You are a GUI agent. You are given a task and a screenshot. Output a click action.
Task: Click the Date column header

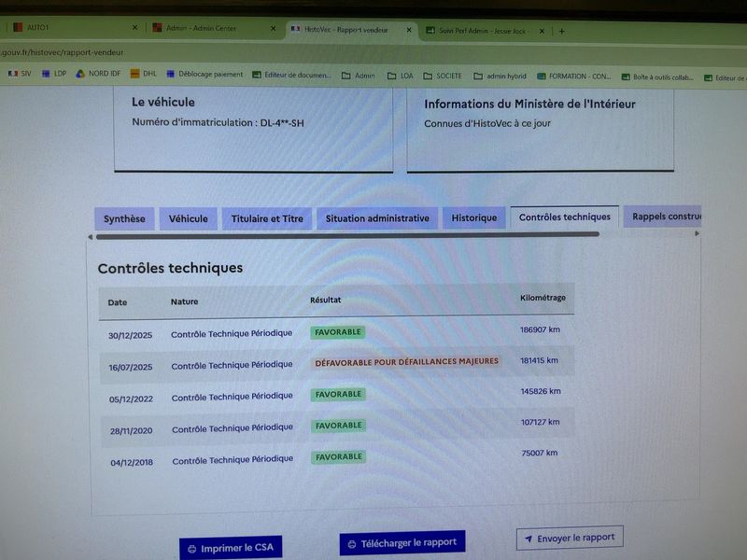point(118,302)
